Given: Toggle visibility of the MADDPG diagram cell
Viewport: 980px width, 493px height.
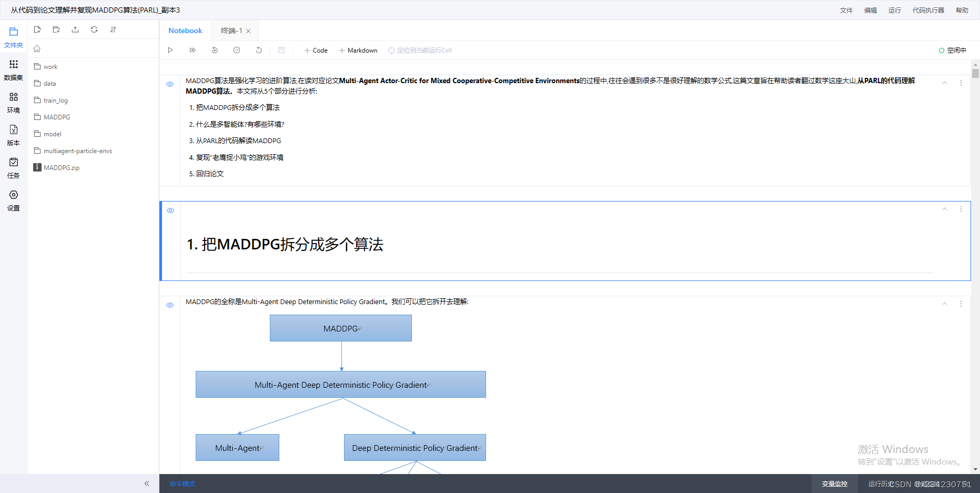Looking at the screenshot, I should 169,305.
